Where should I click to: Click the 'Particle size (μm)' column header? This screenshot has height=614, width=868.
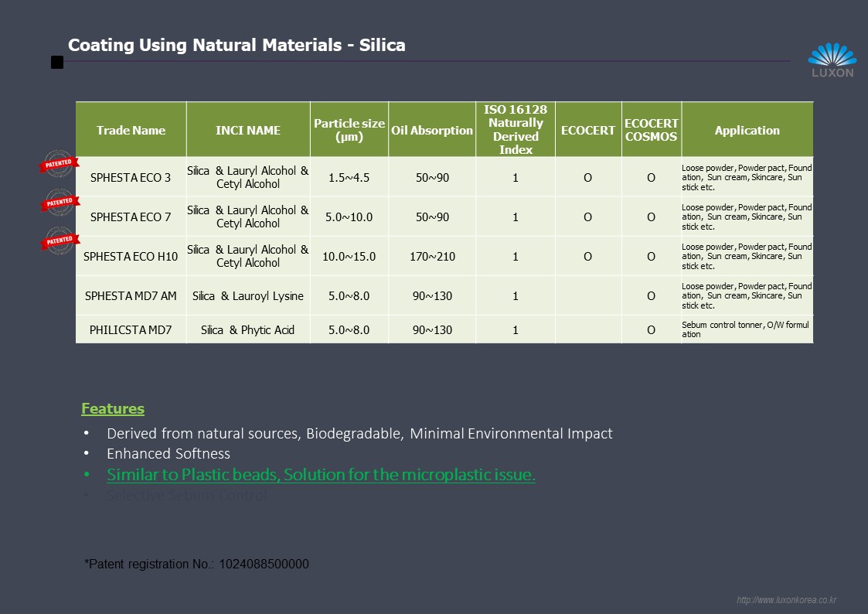tap(349, 130)
